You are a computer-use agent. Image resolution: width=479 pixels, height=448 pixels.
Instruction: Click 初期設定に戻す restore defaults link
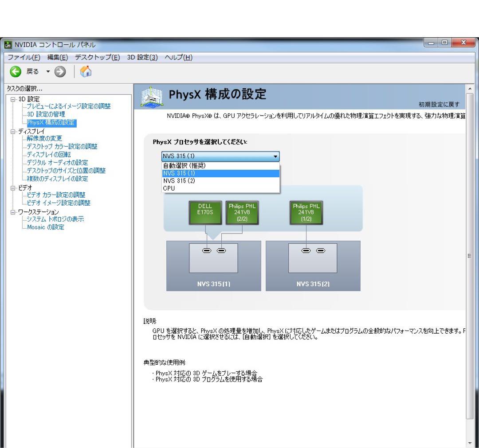(439, 105)
